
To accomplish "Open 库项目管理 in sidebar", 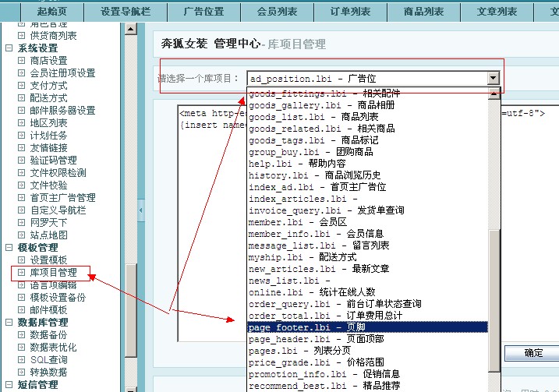I will coord(53,273).
